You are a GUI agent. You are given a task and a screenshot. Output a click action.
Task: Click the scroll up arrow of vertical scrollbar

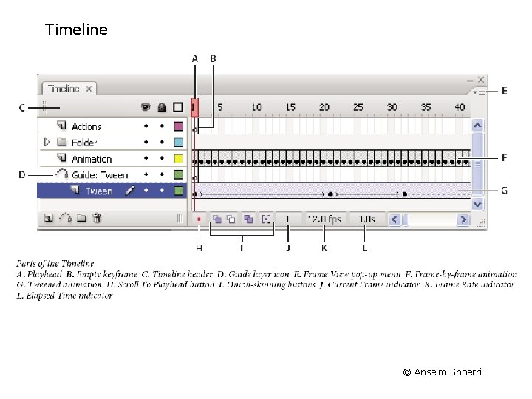[x=477, y=126]
